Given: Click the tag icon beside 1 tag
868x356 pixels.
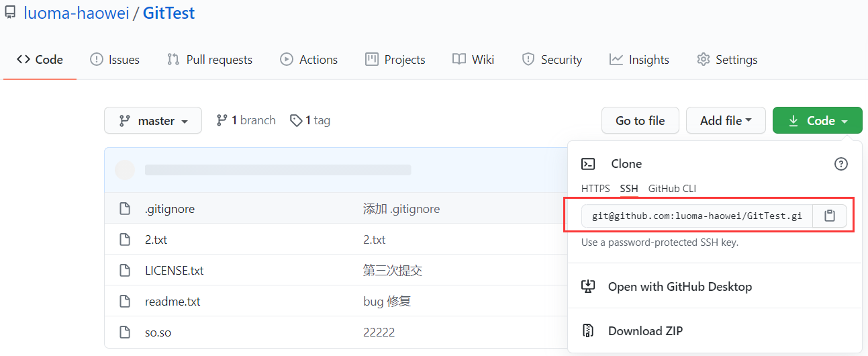Looking at the screenshot, I should (x=296, y=121).
